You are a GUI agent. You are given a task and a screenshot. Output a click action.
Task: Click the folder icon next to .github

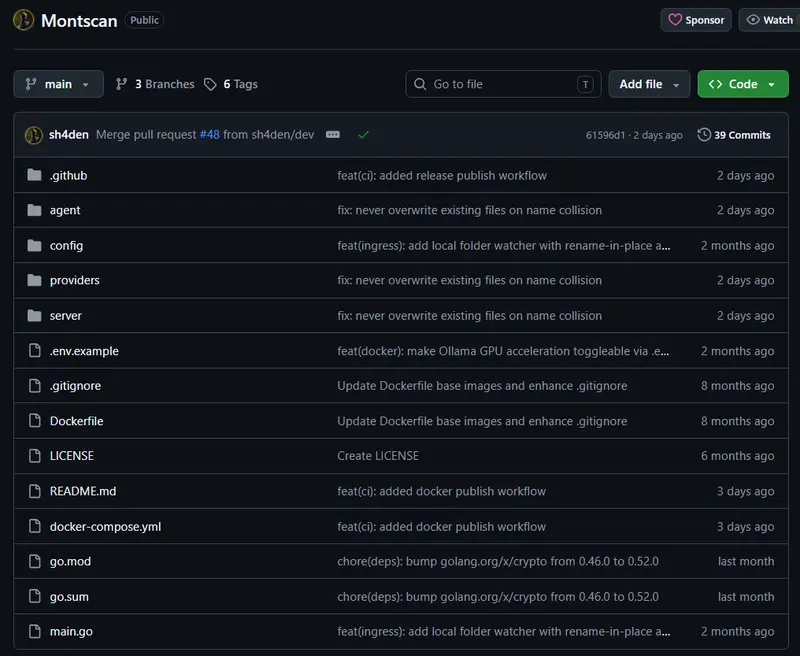click(x=34, y=175)
